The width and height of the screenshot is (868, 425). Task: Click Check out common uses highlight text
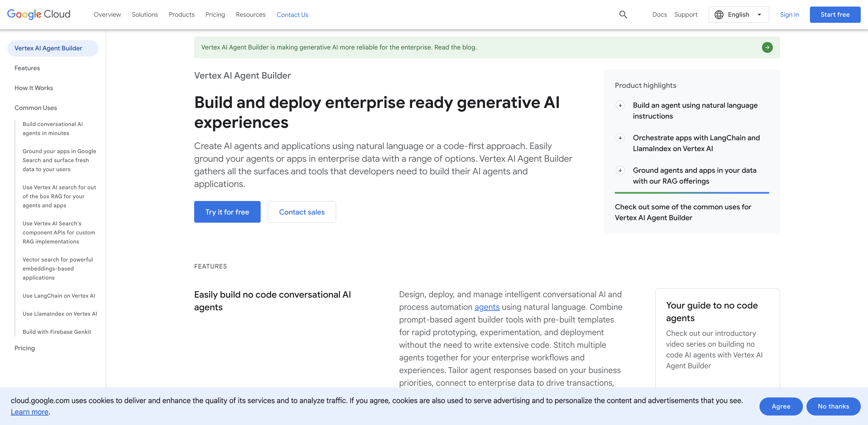[x=683, y=212]
